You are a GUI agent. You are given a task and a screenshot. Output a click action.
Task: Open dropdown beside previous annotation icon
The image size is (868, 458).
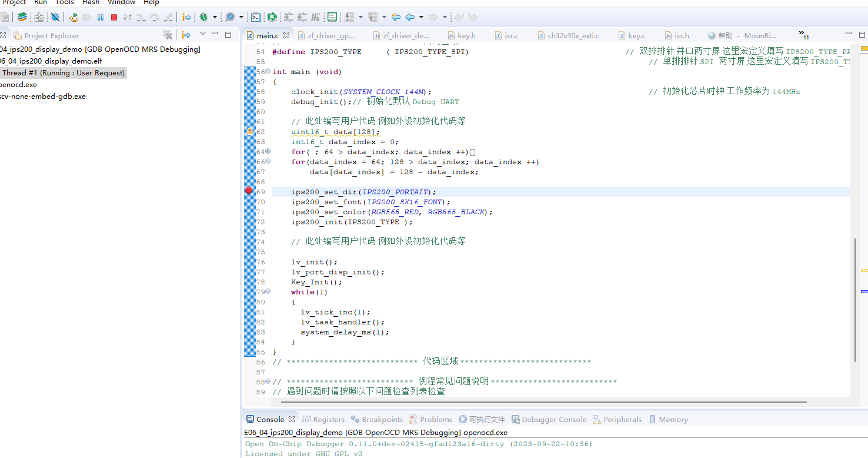point(384,17)
